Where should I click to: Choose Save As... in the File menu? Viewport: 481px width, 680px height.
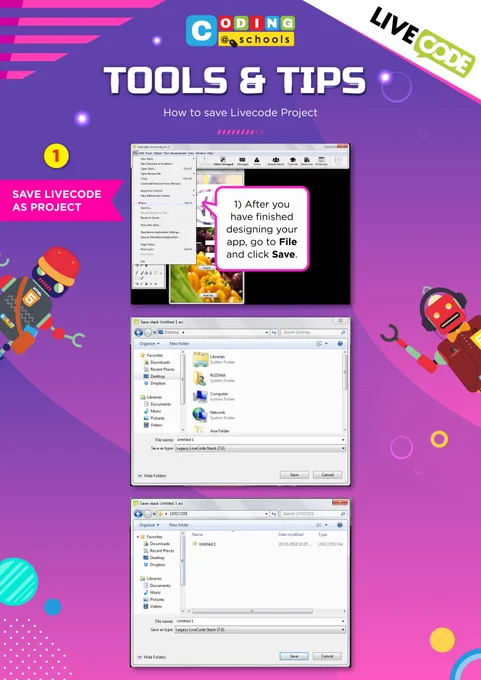146,208
